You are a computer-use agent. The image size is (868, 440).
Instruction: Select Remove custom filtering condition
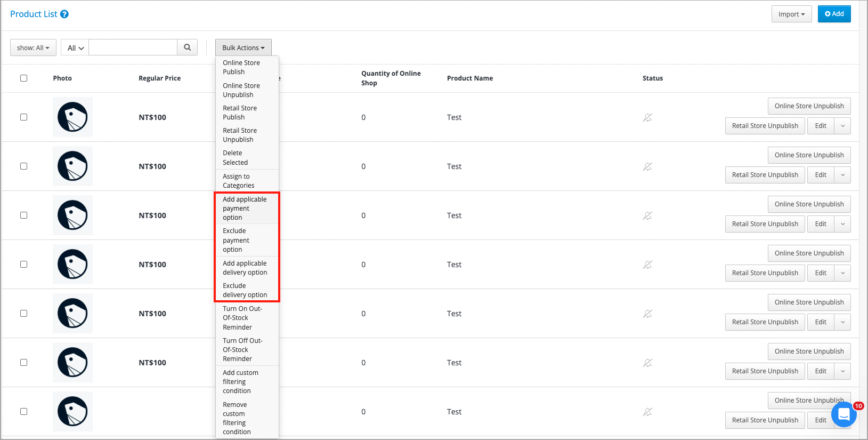tap(247, 418)
